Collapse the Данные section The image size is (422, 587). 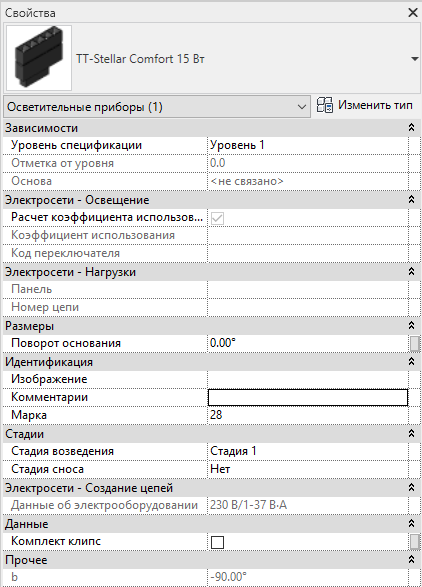click(411, 523)
